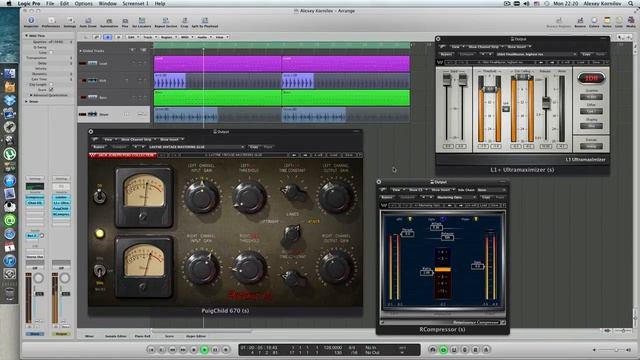Flip the lower PuigChild toggle switch
Screen dimensions: 640x360
click(99, 270)
